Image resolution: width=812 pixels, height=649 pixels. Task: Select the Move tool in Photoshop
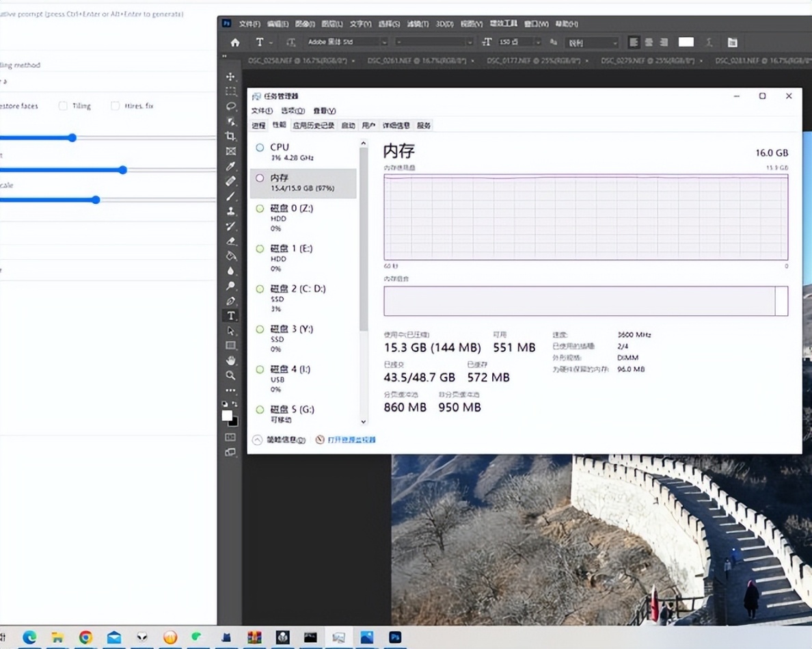pyautogui.click(x=231, y=77)
